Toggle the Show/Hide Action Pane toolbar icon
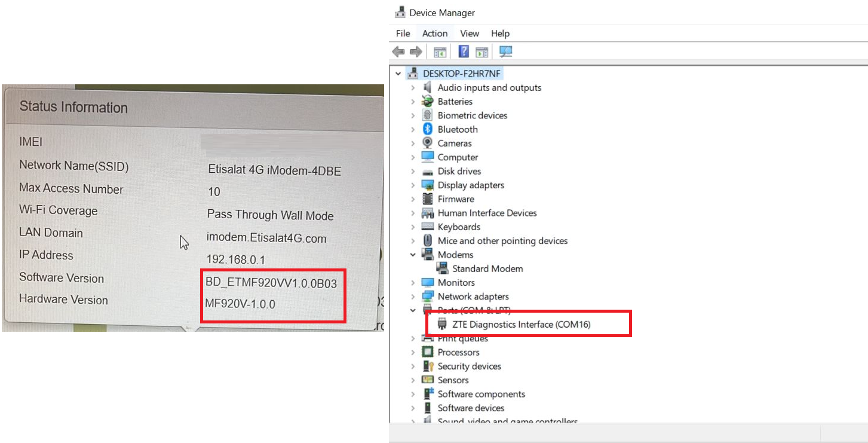Image resolution: width=868 pixels, height=443 pixels. coord(482,52)
